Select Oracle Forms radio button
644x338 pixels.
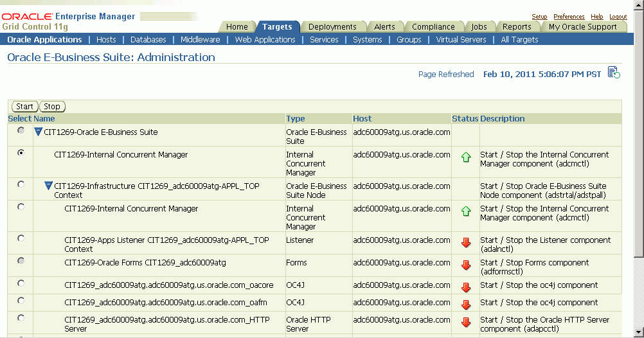coord(21,261)
